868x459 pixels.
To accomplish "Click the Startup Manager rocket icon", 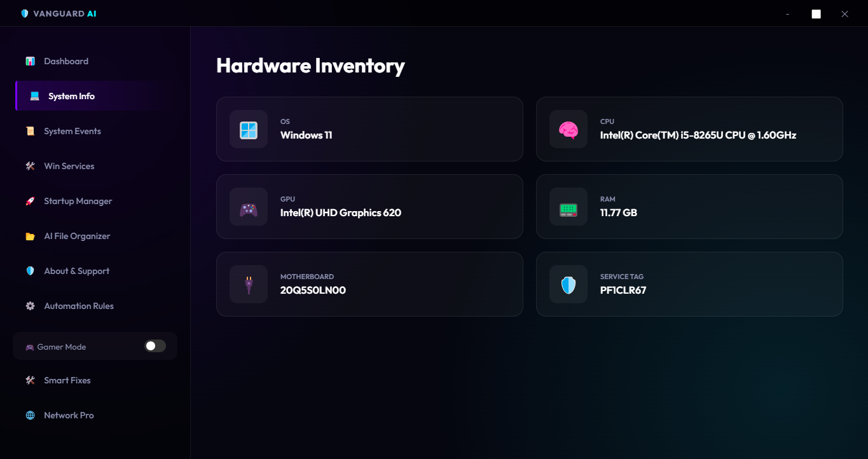I will coord(30,201).
